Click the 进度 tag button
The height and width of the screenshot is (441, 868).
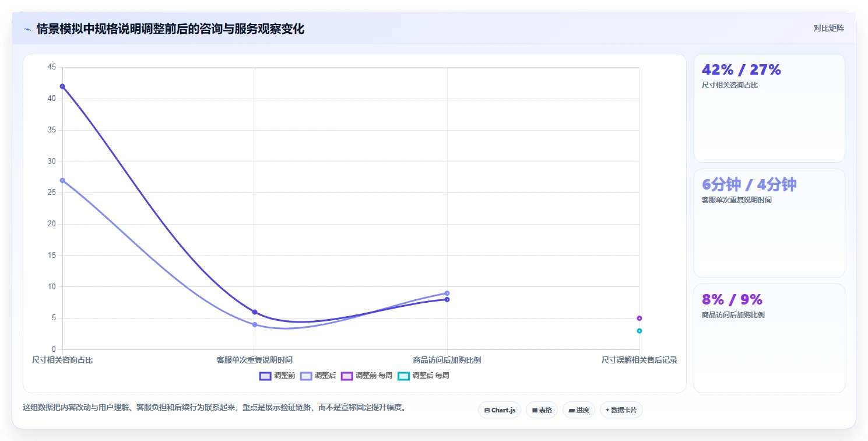(x=579, y=410)
